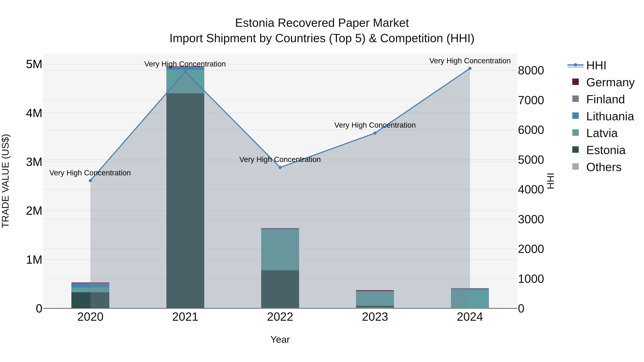Click the 2023 x-axis label
This screenshot has height=362, width=644.
point(375,317)
